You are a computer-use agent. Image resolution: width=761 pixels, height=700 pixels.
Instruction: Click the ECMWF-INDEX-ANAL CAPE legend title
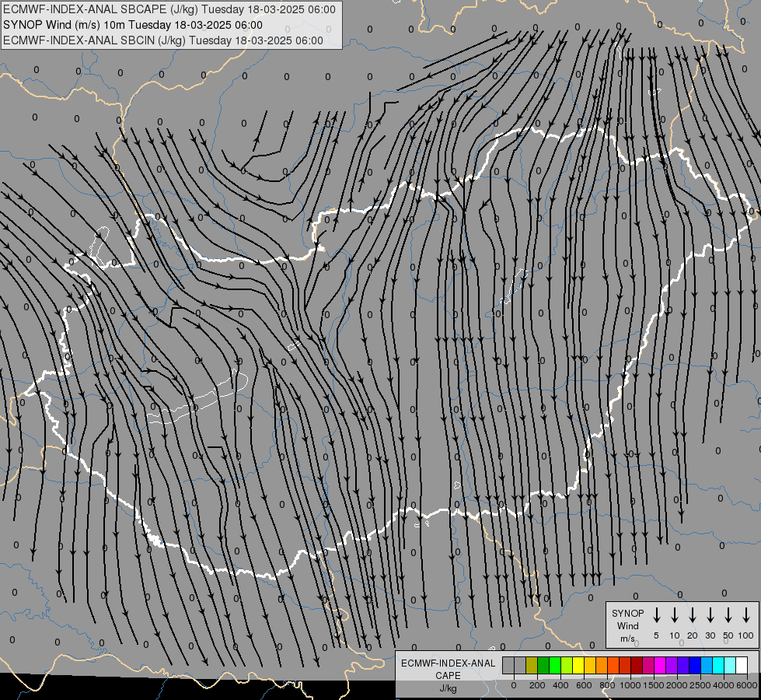(448, 669)
